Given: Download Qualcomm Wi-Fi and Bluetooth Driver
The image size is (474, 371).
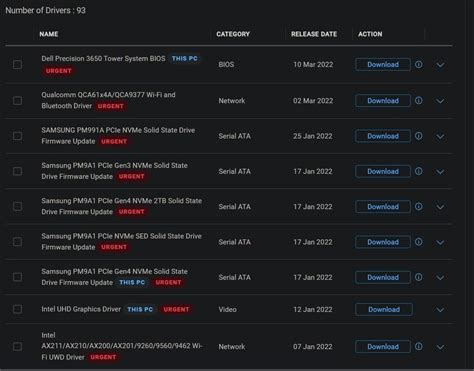Looking at the screenshot, I should click(383, 100).
